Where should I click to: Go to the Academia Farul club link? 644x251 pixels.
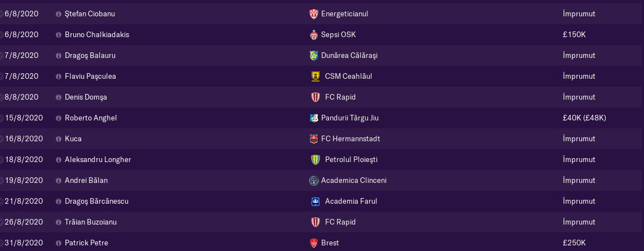coord(351,201)
